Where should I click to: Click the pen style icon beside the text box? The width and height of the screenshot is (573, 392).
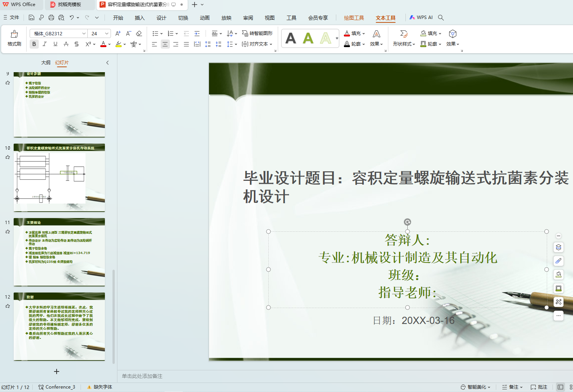pyautogui.click(x=559, y=261)
